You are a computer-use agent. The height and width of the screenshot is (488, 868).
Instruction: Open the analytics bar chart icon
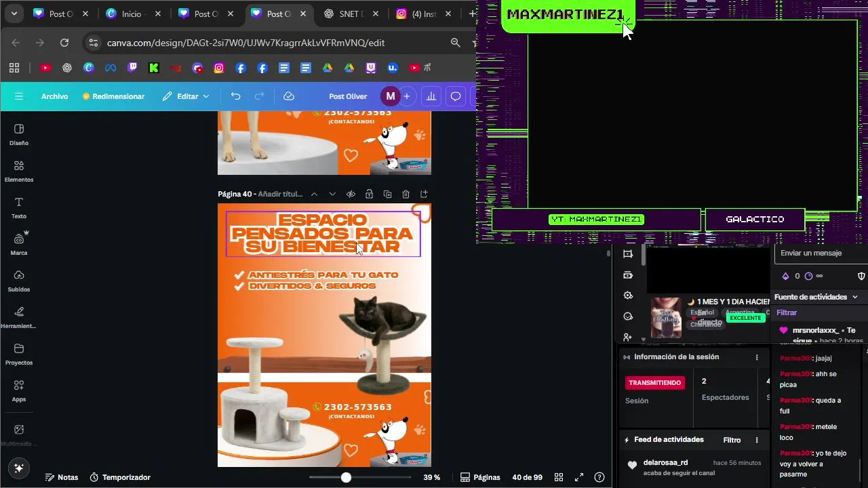[431, 96]
